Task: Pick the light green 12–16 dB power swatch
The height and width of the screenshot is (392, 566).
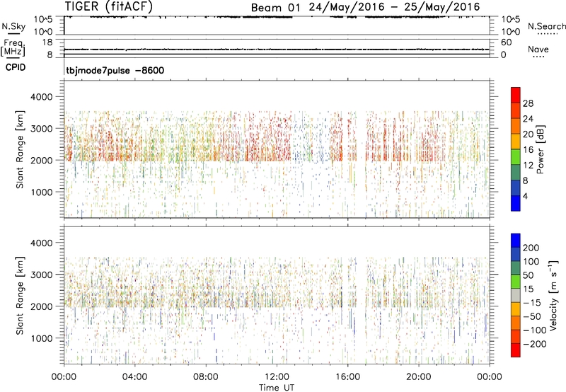Action: click(x=516, y=157)
